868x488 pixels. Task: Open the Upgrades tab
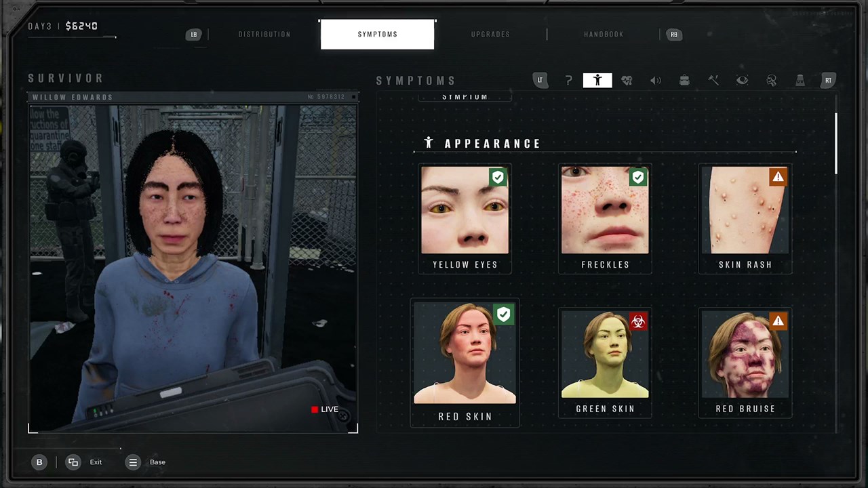click(x=491, y=35)
